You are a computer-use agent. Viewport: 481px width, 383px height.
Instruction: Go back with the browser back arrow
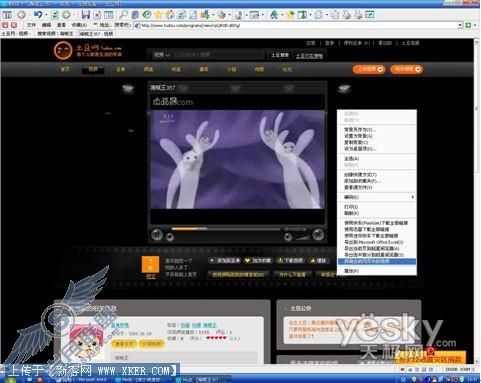point(22,15)
